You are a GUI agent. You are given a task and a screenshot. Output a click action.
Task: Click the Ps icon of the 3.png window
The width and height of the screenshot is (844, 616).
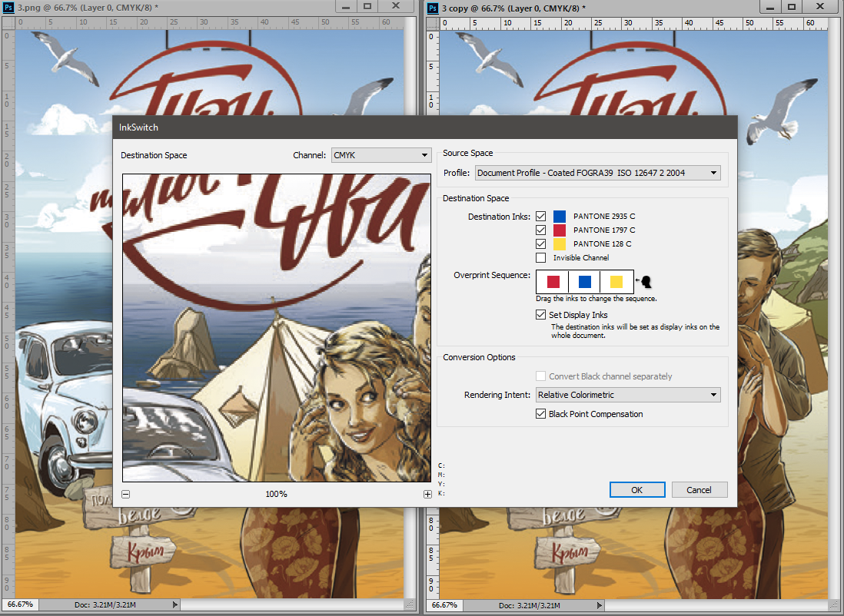point(8,8)
